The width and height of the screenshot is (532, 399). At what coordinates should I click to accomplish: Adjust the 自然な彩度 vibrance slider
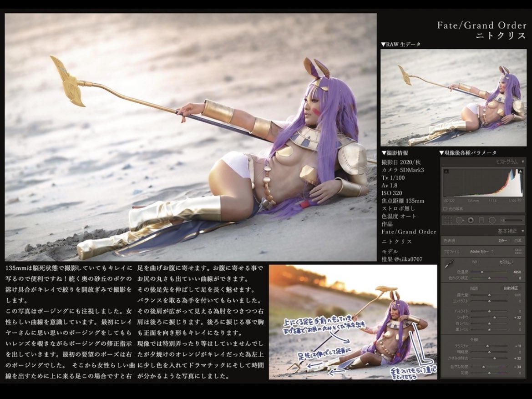[489, 367]
